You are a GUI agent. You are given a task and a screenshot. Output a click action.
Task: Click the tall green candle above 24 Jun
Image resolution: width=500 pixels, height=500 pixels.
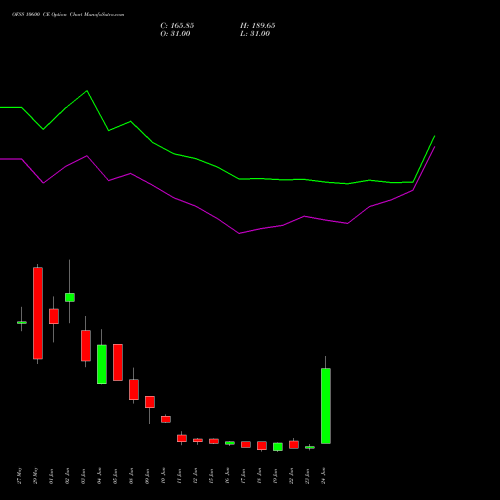(326, 406)
